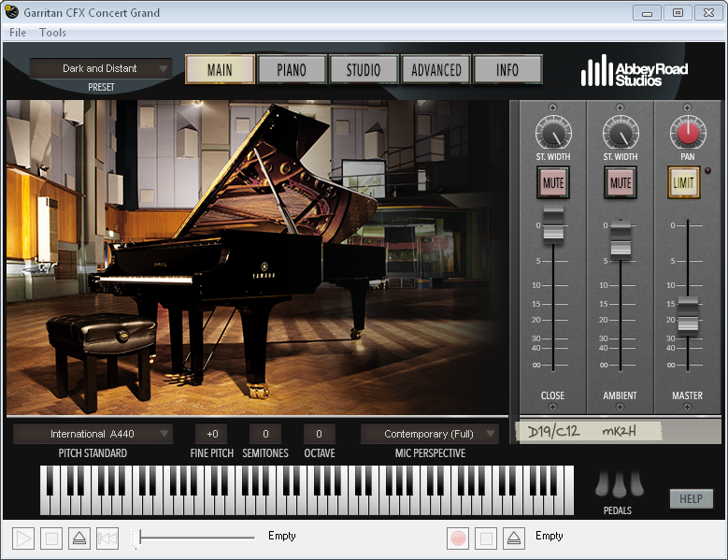Image resolution: width=728 pixels, height=560 pixels.
Task: Click the HELP button
Action: [x=691, y=498]
